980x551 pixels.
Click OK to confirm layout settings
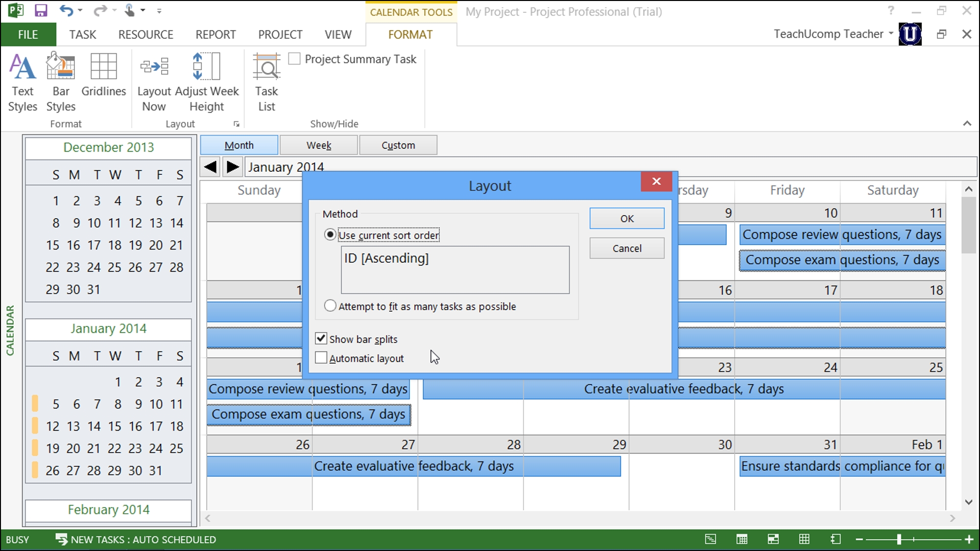[627, 218]
